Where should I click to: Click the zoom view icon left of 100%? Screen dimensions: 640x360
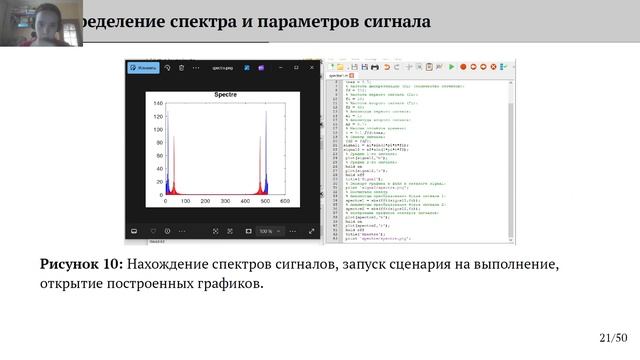click(x=249, y=231)
